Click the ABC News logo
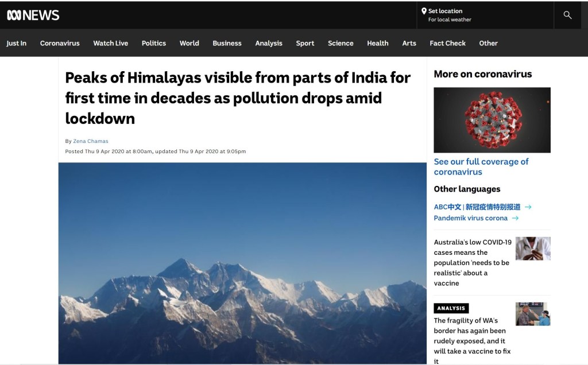The height and width of the screenshot is (365, 588). pos(33,15)
